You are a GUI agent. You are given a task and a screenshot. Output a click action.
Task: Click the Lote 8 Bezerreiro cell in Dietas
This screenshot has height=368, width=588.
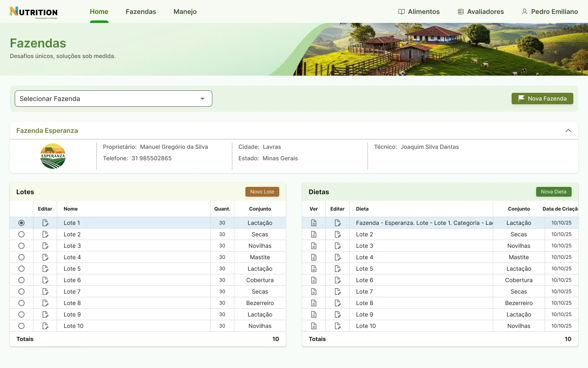(519, 303)
